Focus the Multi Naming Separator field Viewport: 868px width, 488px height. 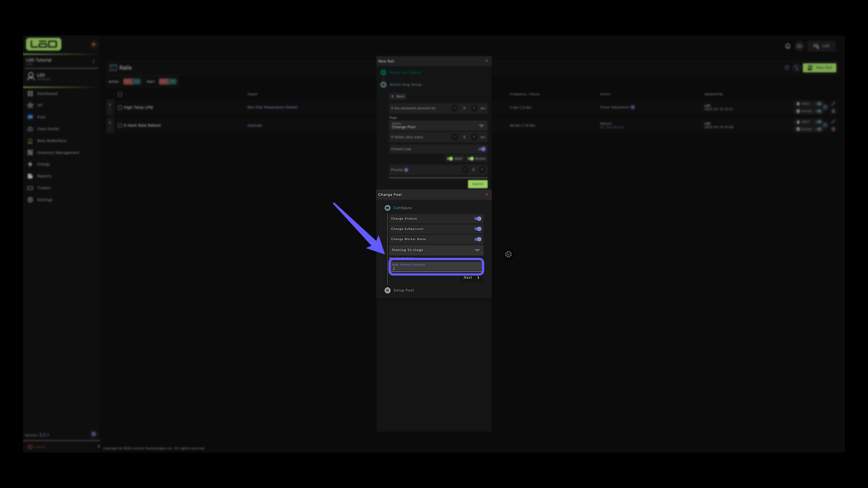click(436, 267)
